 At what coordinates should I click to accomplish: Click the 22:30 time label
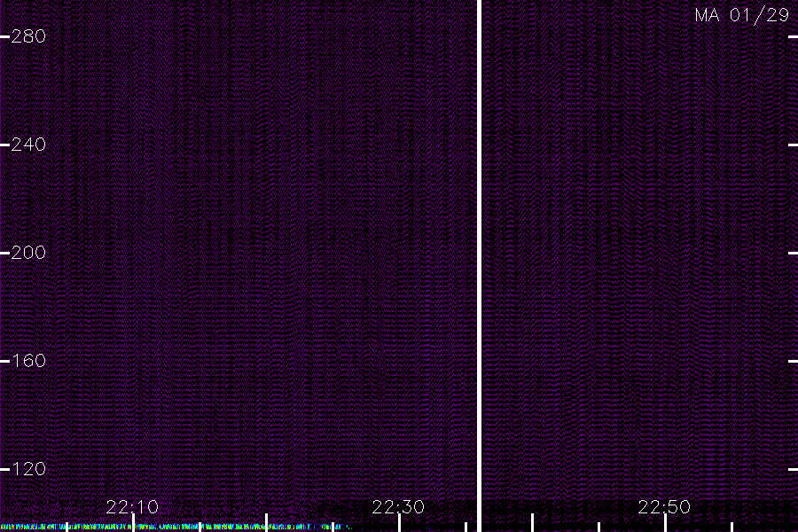(x=398, y=507)
